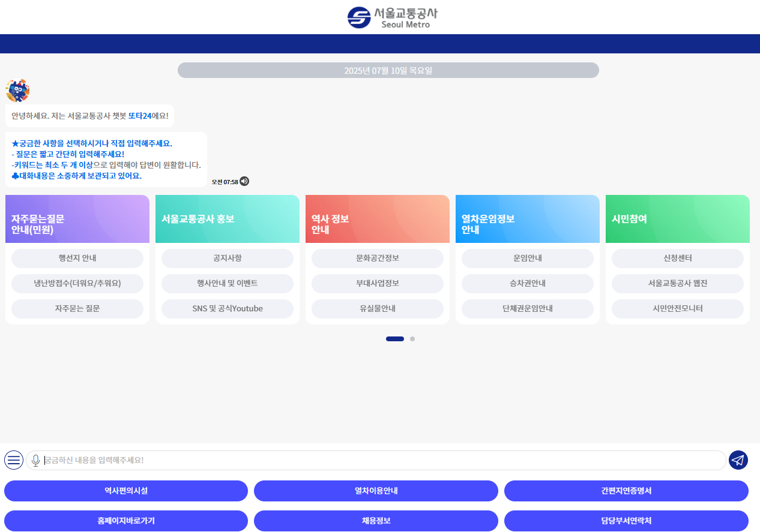This screenshot has height=532, width=760.
Task: Click the Seoul Metro logo at top
Action: pos(393,17)
